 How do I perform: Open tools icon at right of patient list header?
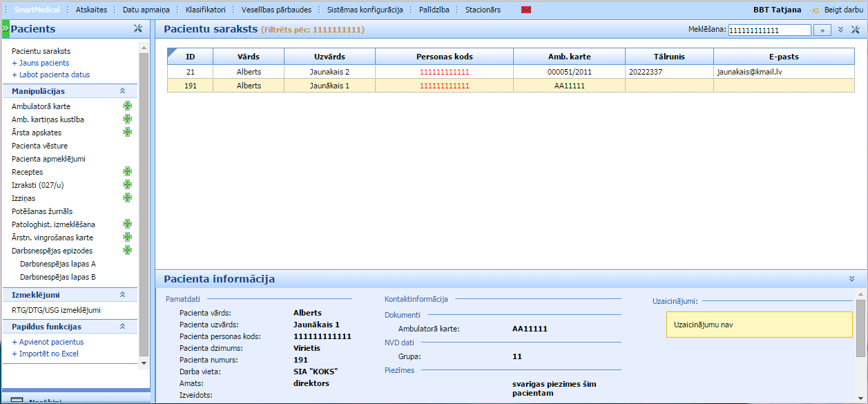(x=856, y=30)
